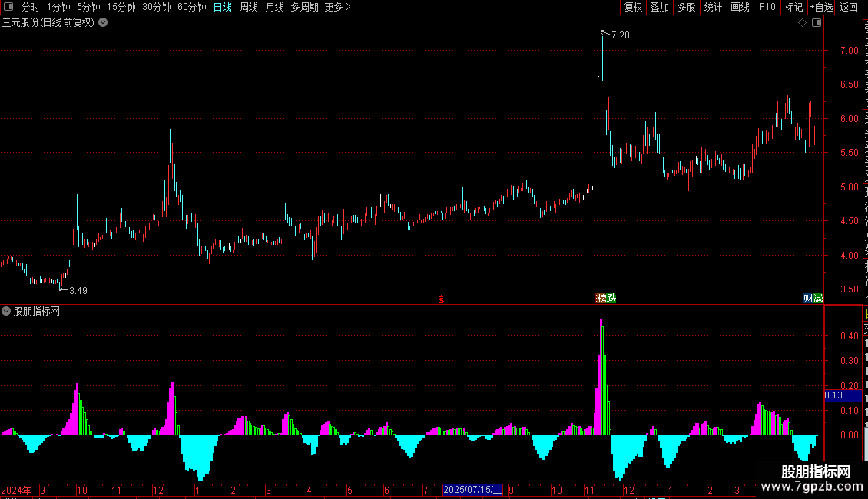Open the 画线 drawing tools

740,7
